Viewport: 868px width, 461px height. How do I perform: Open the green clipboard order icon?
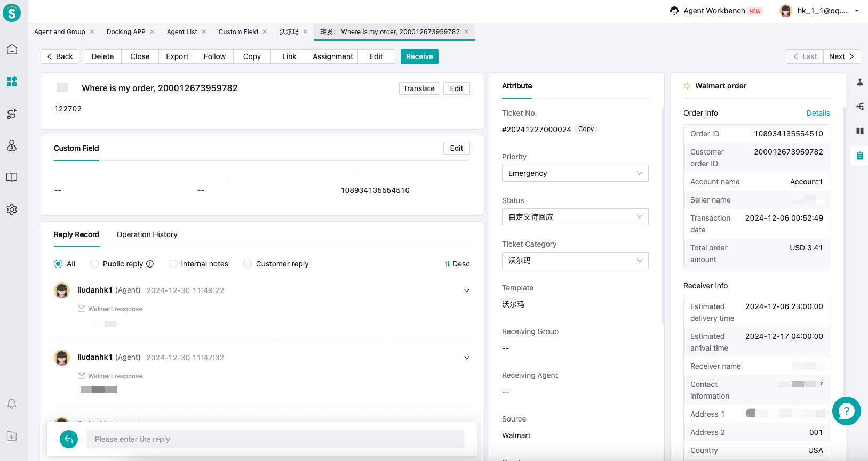point(860,156)
